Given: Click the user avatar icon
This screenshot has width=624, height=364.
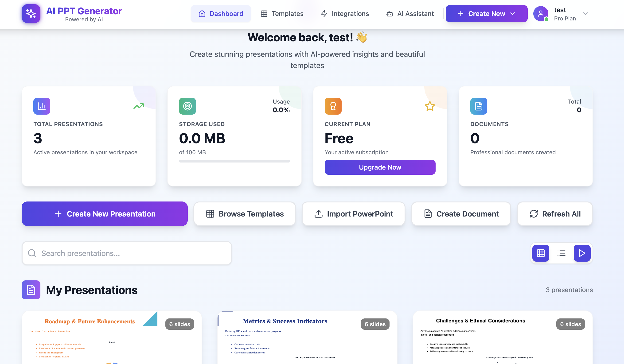Looking at the screenshot, I should (541, 14).
